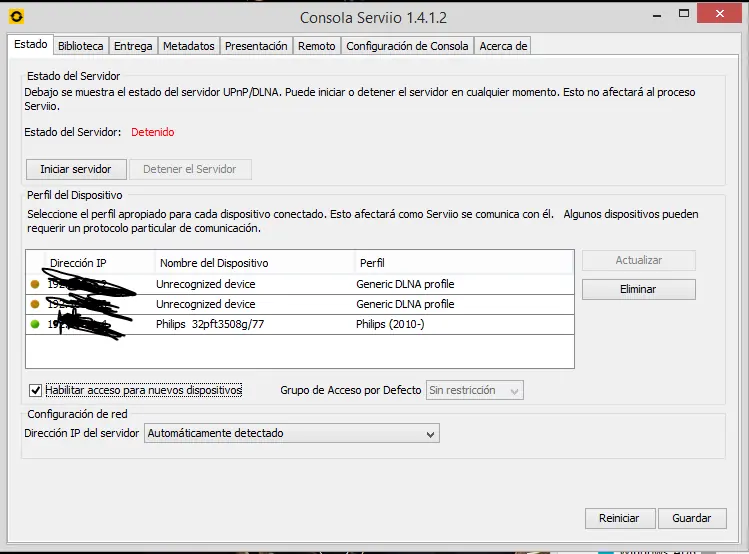
Task: Open the Dirección IP del servidor dropdown
Action: (x=292, y=433)
